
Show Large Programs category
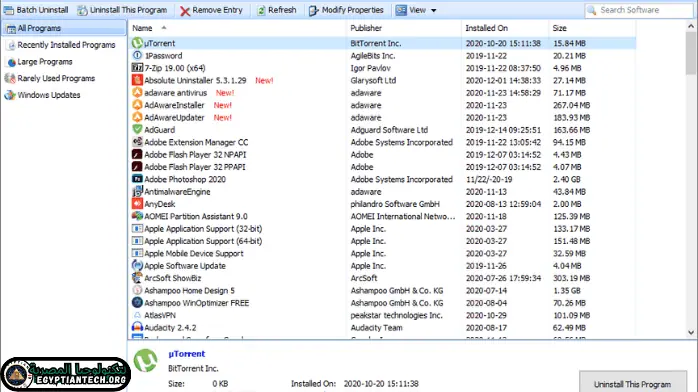pos(45,62)
